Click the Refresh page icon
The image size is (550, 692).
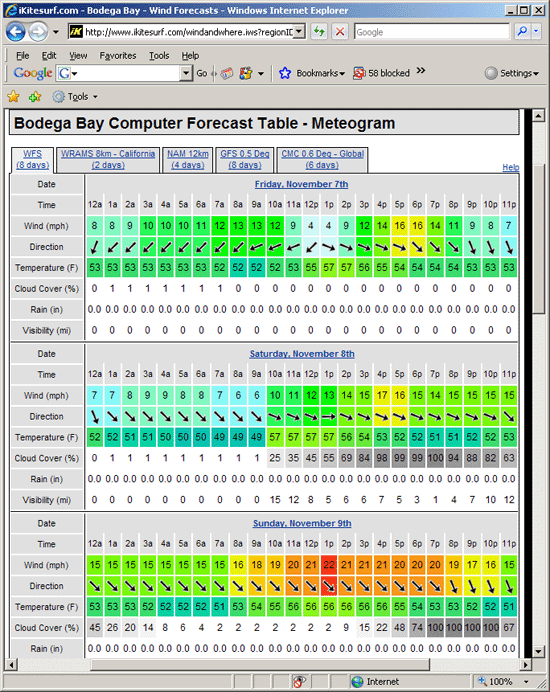pos(319,32)
